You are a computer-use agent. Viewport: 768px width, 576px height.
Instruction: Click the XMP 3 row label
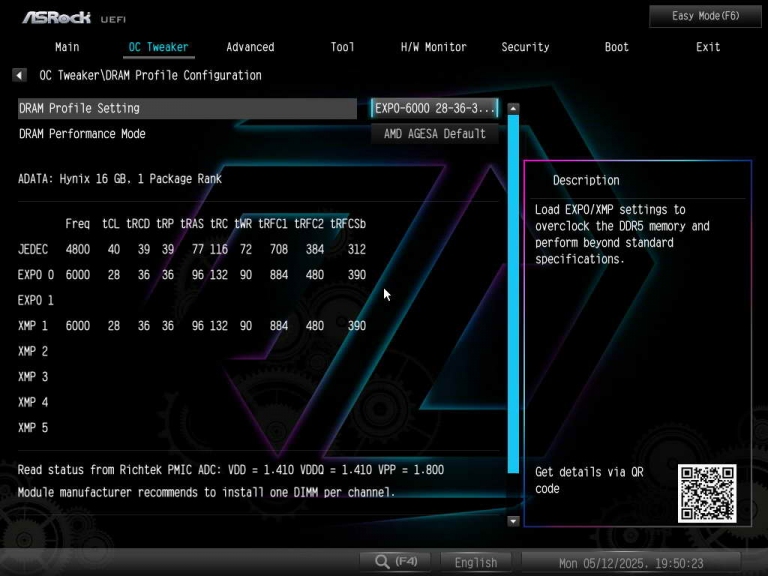pyautogui.click(x=33, y=377)
